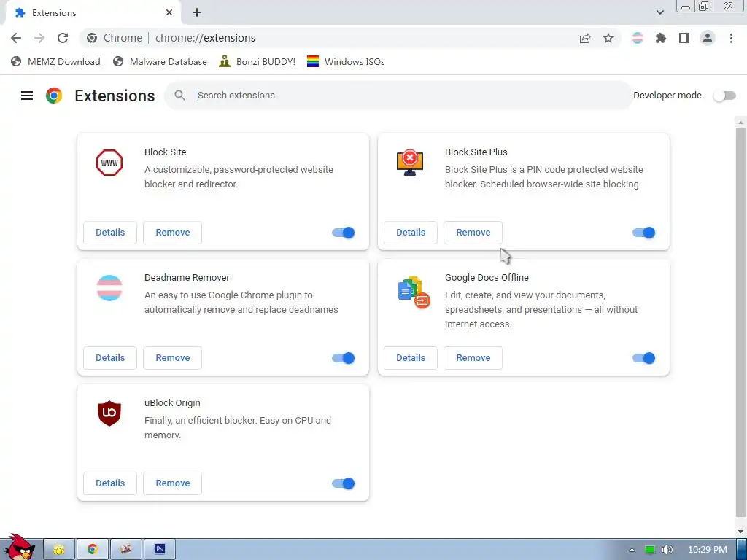The height and width of the screenshot is (560, 747).
Task: Remove the Block Site Plus extension
Action: pos(473,233)
